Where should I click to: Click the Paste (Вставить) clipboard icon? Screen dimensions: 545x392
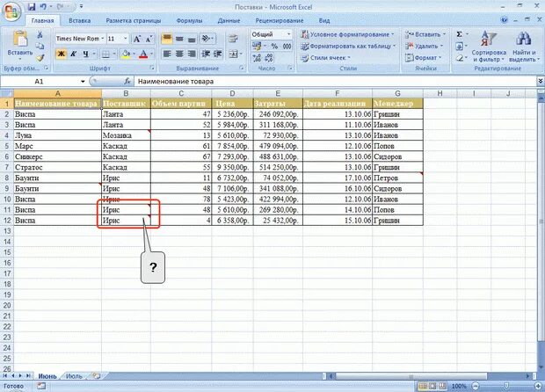[x=20, y=39]
